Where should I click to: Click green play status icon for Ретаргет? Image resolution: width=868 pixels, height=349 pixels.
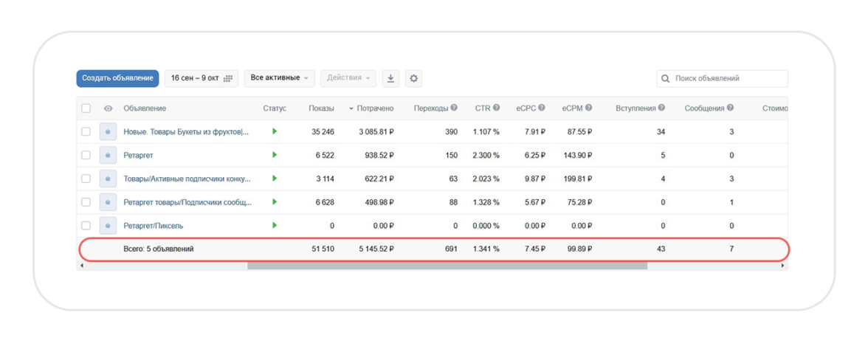[x=275, y=155]
